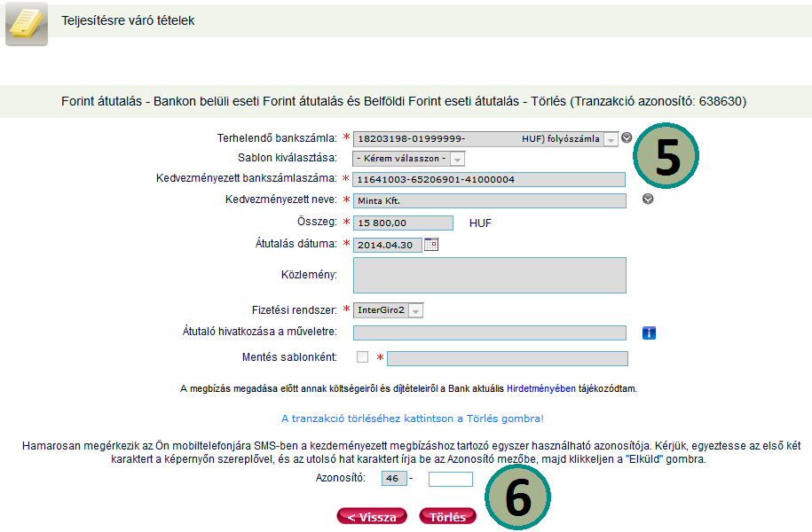Click the blue info icon beside Átutaló hivatkozása
812x532 pixels.
pos(649,332)
